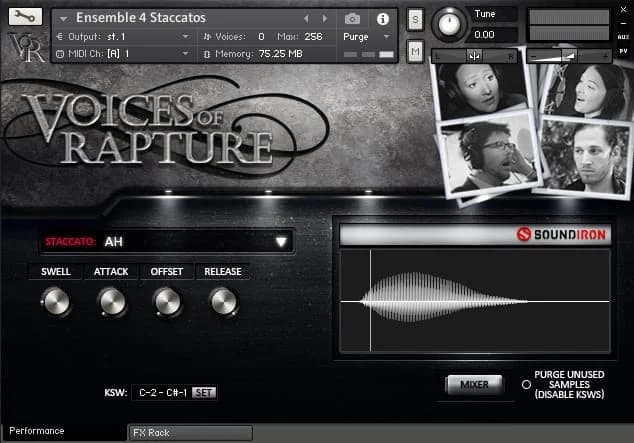Viewport: 634px width, 443px height.
Task: Click the bottom-right male singer photo
Action: [583, 157]
